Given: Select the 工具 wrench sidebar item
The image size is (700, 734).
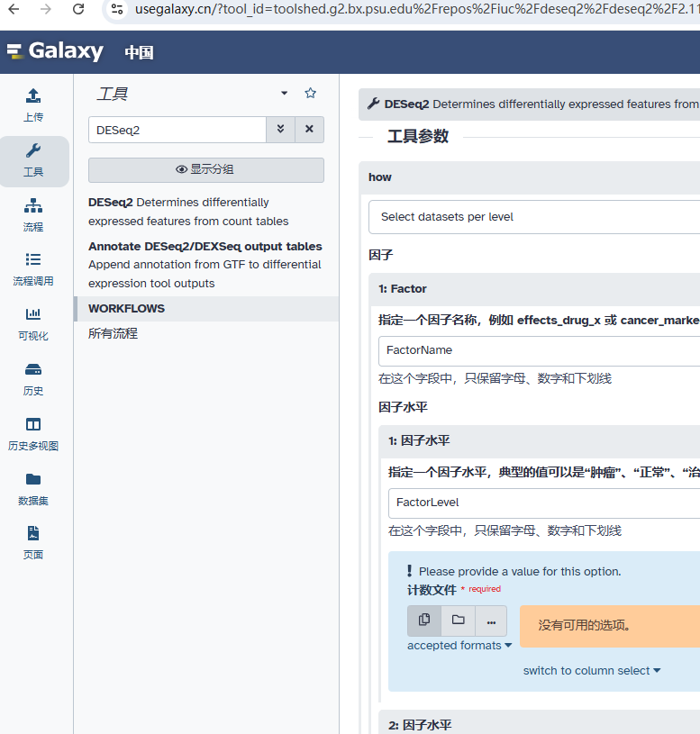Looking at the screenshot, I should [33, 160].
